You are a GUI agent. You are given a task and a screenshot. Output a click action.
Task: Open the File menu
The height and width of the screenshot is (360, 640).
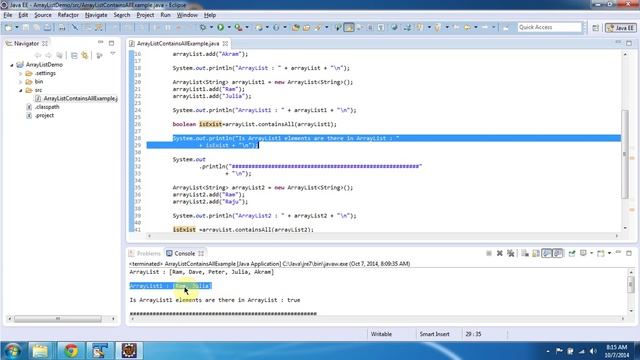click(x=8, y=15)
